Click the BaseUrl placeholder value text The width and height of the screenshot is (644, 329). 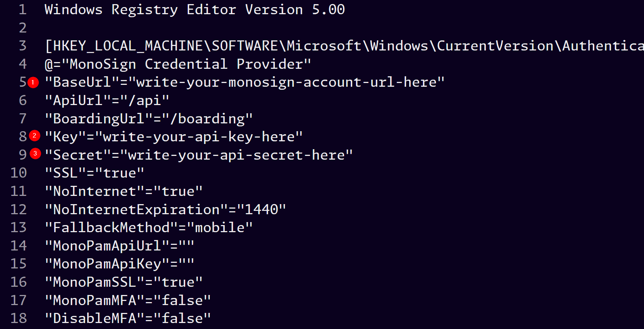286,82
